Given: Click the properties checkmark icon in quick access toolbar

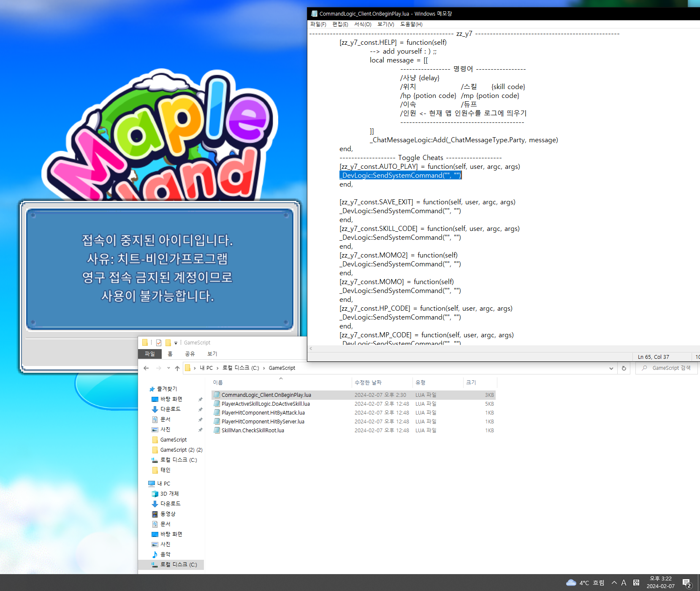Looking at the screenshot, I should pos(159,343).
